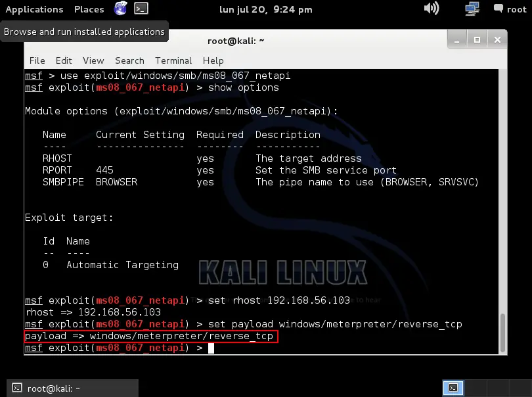
Task: Click 'Exploit target:' heading
Action: click(69, 218)
